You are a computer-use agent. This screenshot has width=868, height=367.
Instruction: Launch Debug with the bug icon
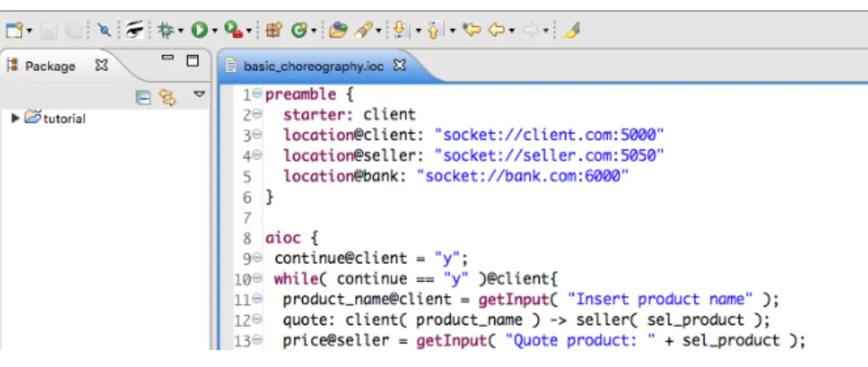[x=166, y=30]
